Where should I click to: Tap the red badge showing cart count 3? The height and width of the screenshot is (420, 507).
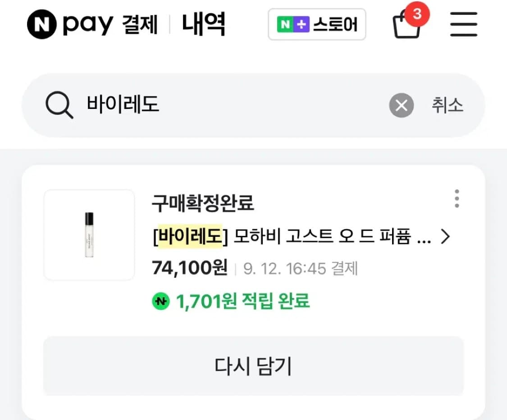point(416,14)
